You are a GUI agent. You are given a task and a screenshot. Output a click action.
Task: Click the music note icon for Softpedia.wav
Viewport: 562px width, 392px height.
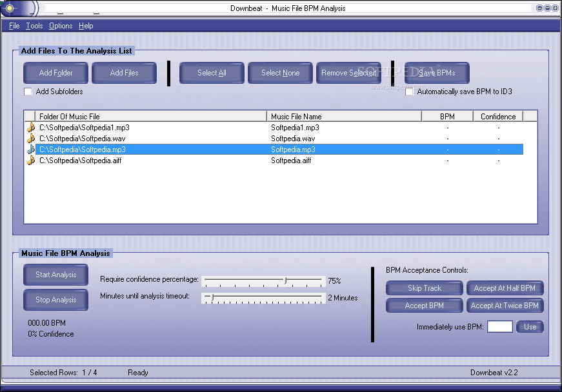click(31, 139)
